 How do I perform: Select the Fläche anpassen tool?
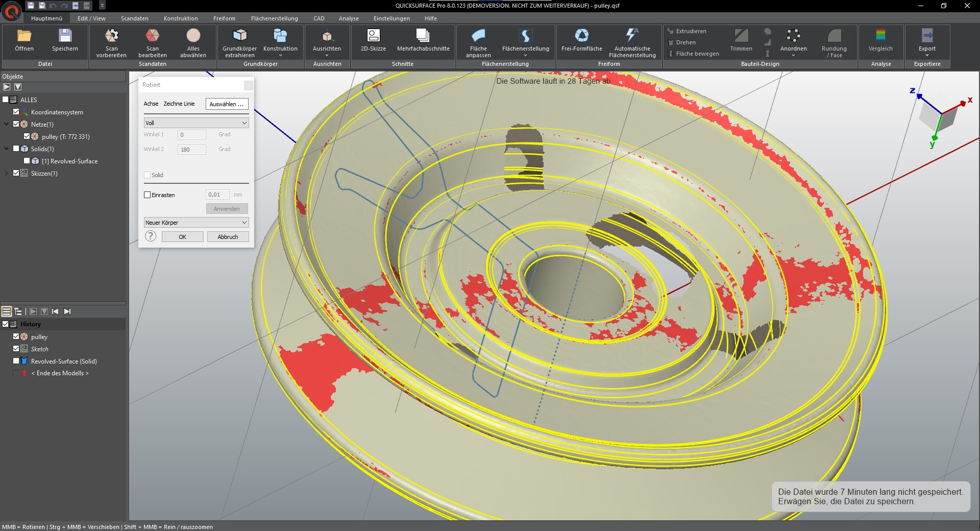tap(478, 43)
